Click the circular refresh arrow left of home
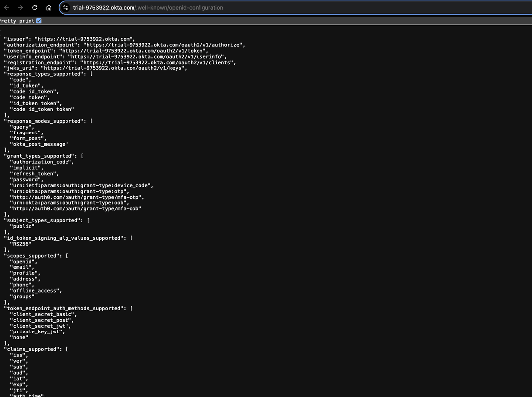The height and width of the screenshot is (397, 532). click(x=34, y=7)
